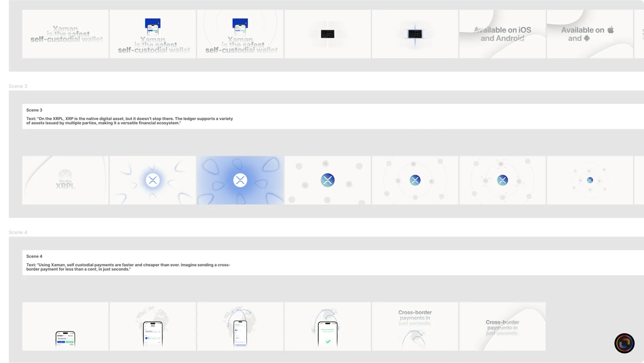Select 'Available on iOS and Android' thumbnail
The height and width of the screenshot is (363, 644).
[502, 34]
